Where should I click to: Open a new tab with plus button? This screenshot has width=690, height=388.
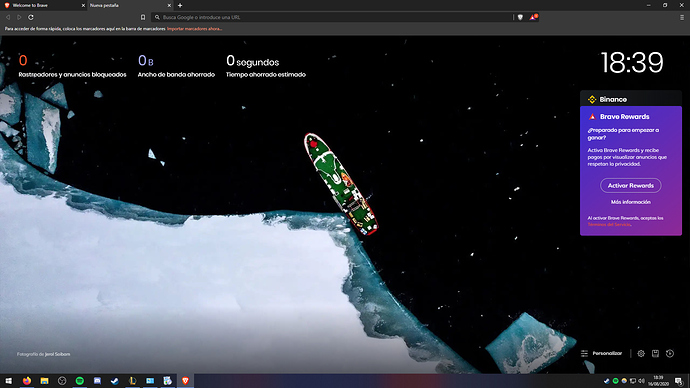(180, 5)
